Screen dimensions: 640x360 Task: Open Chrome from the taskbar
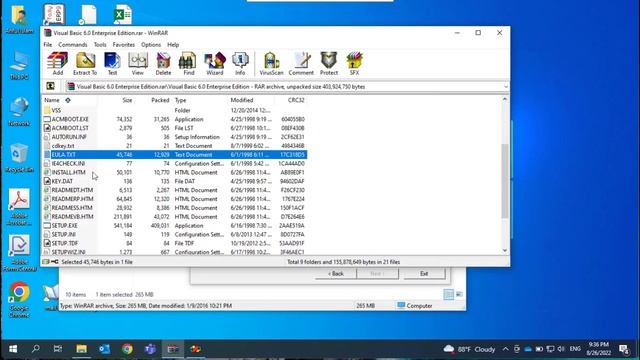(x=127, y=349)
